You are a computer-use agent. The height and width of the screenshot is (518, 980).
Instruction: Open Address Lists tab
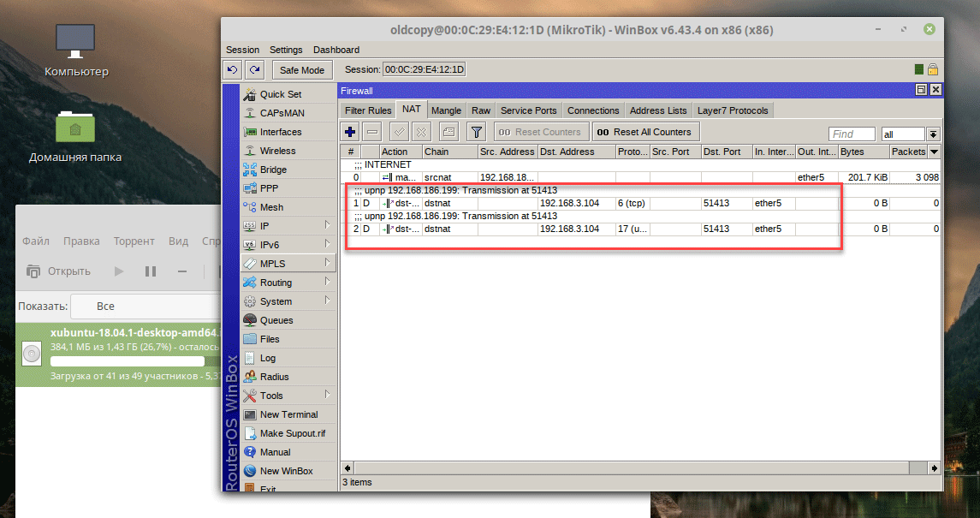pos(658,110)
